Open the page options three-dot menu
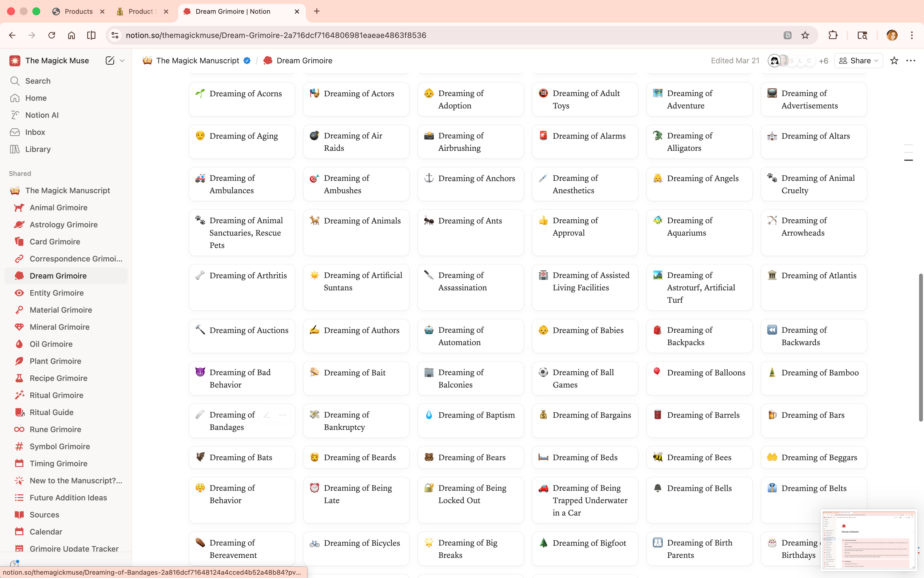 [x=911, y=60]
